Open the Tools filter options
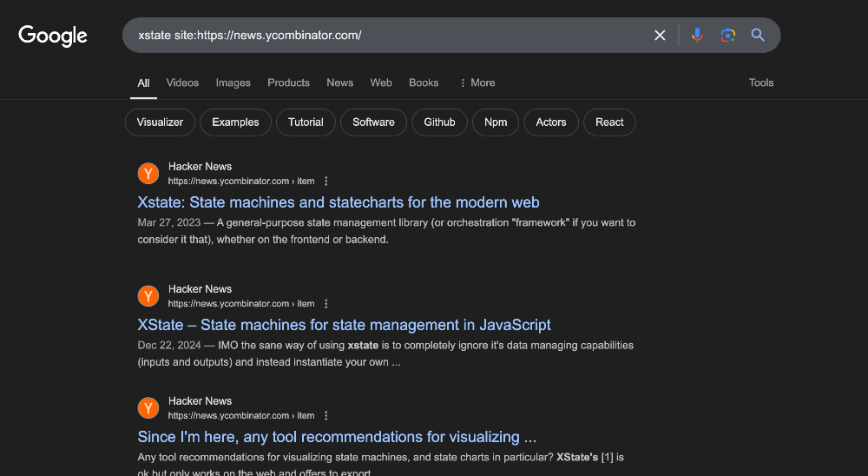The width and height of the screenshot is (868, 476). pos(760,83)
